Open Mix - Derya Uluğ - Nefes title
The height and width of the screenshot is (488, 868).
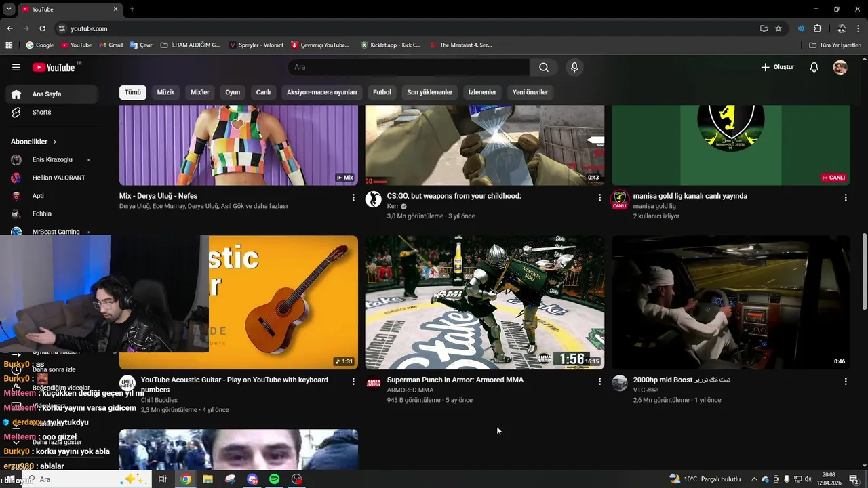(x=158, y=196)
